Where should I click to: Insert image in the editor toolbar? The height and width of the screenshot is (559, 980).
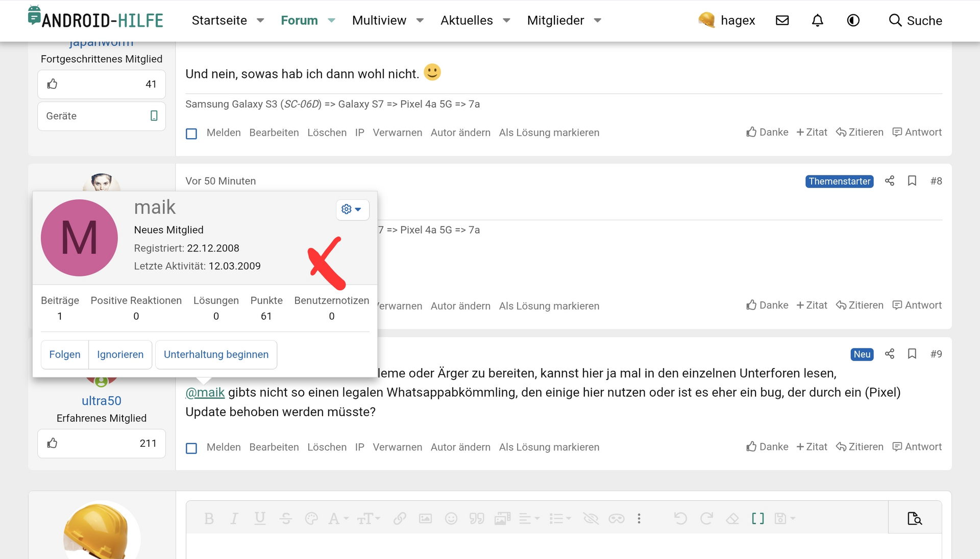point(425,519)
